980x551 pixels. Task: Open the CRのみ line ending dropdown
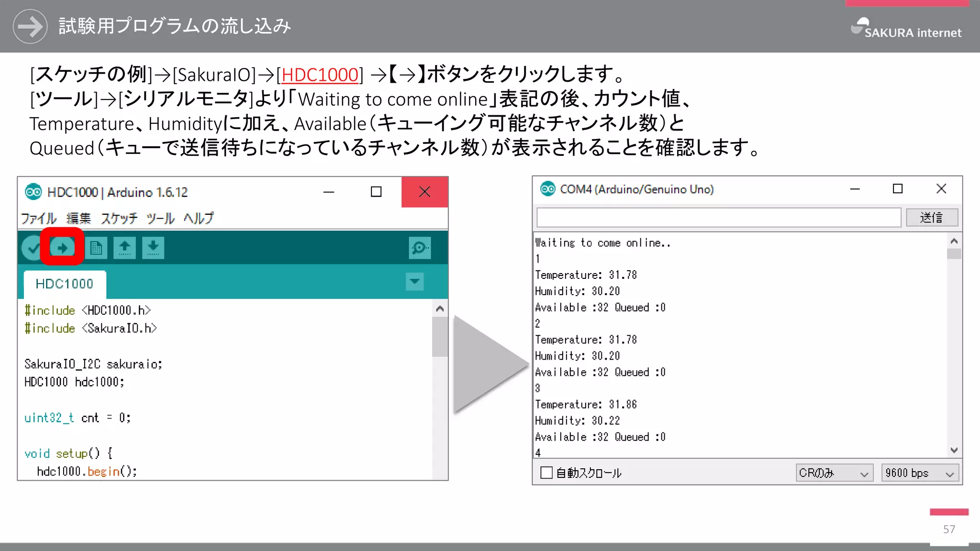(x=835, y=473)
